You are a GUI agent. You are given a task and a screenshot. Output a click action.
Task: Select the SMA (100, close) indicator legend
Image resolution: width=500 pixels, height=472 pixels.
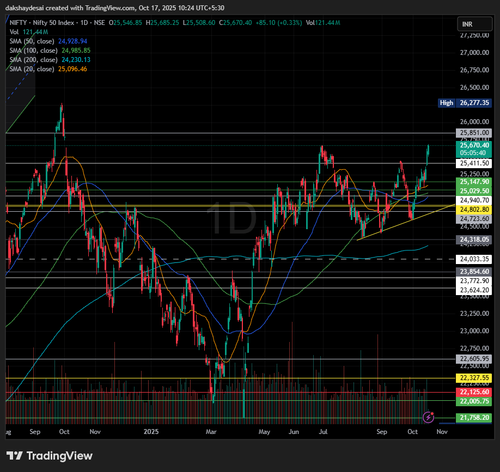50,51
